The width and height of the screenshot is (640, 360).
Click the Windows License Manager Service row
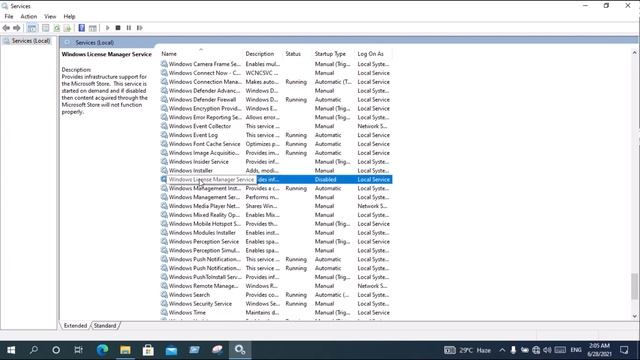[276, 180]
